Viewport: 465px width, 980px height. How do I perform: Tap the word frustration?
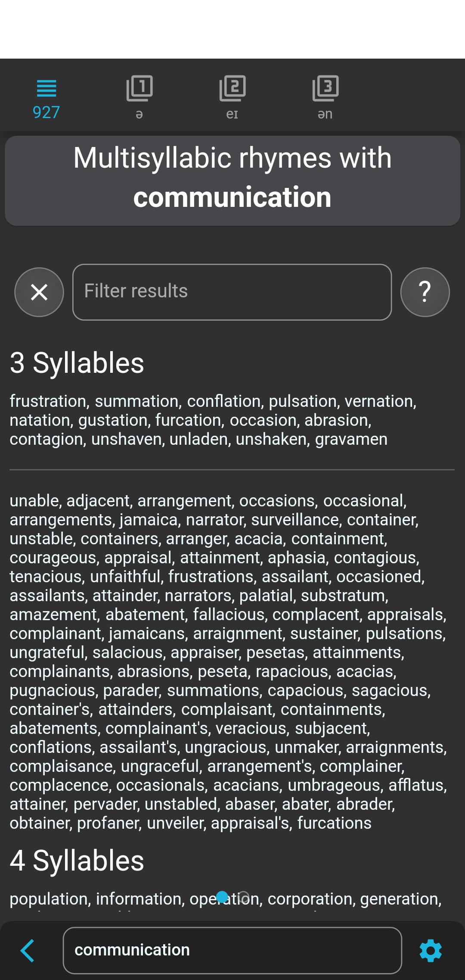click(48, 401)
